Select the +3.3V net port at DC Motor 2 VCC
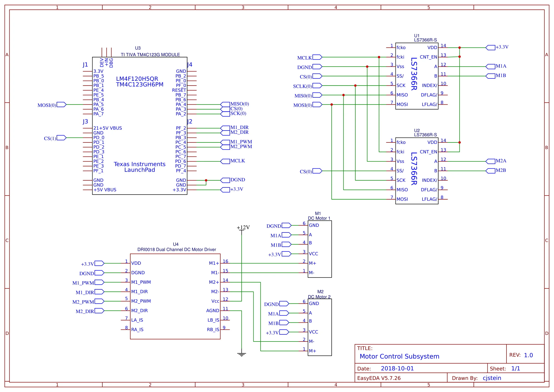The image size is (554, 392). (277, 332)
